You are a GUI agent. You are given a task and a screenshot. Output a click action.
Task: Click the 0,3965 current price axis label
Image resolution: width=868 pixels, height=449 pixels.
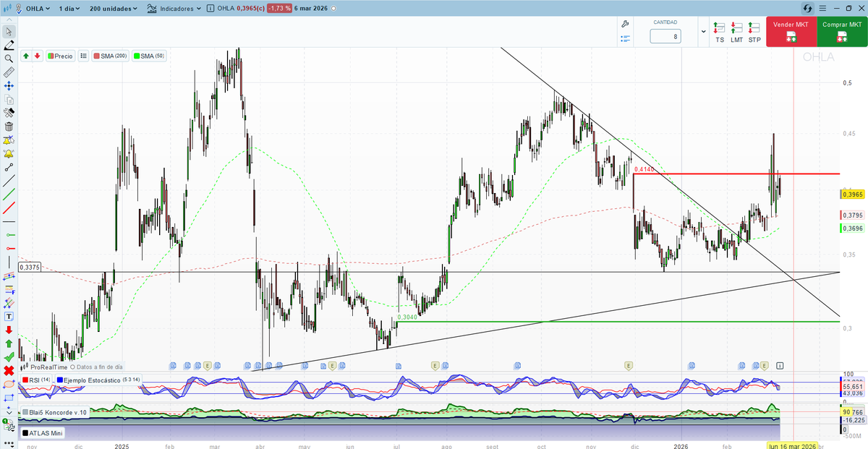854,194
